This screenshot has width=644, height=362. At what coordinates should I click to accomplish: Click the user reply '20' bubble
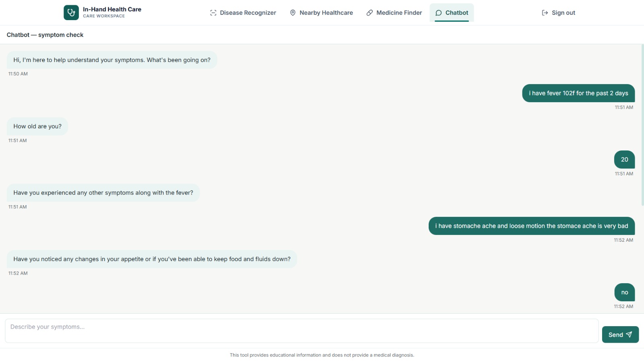click(625, 160)
